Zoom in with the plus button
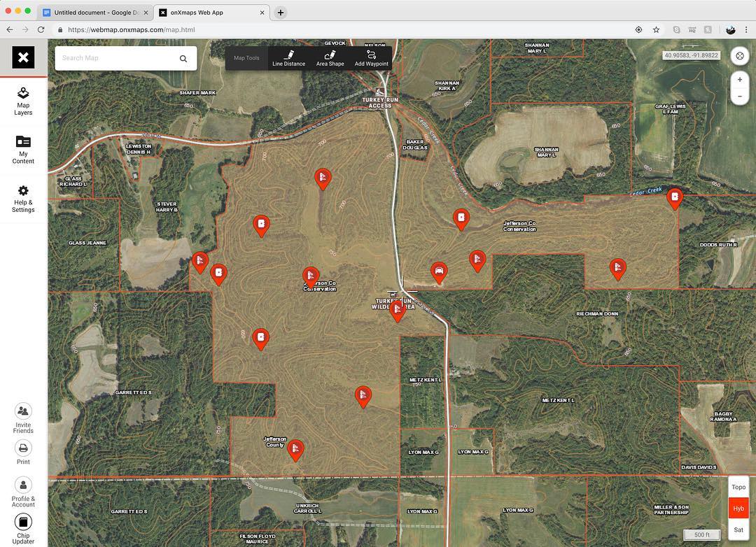The height and width of the screenshot is (547, 756). pos(740,80)
